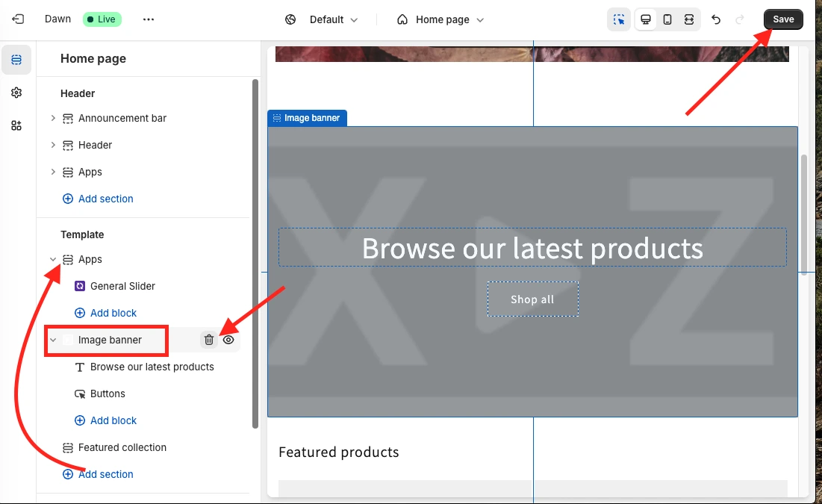Click the Dawn theme name
Image resolution: width=822 pixels, height=504 pixels.
click(x=57, y=19)
